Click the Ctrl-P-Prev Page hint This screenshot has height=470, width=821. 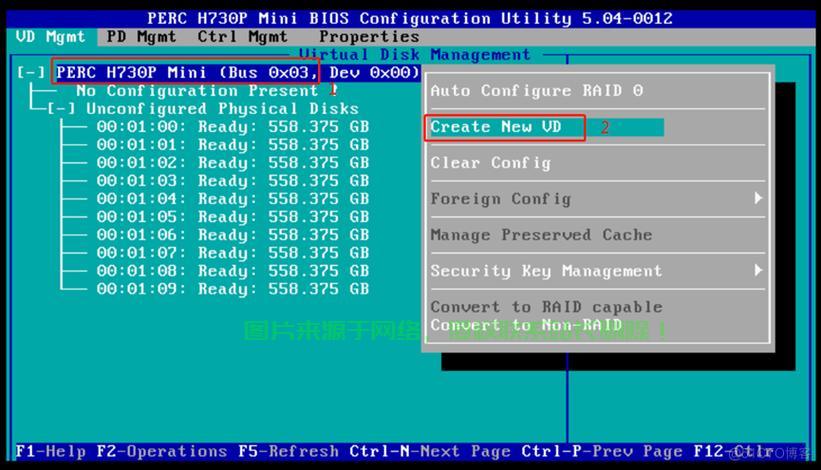(602, 451)
